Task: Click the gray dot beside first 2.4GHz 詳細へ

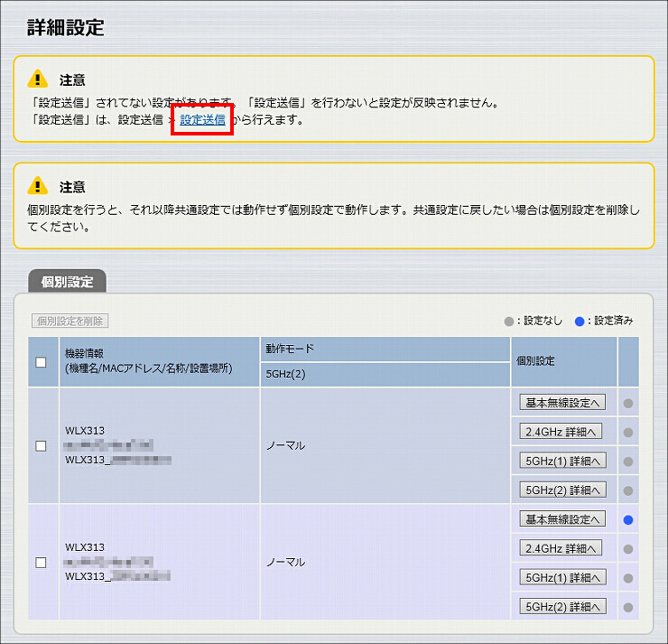Action: pos(628,432)
